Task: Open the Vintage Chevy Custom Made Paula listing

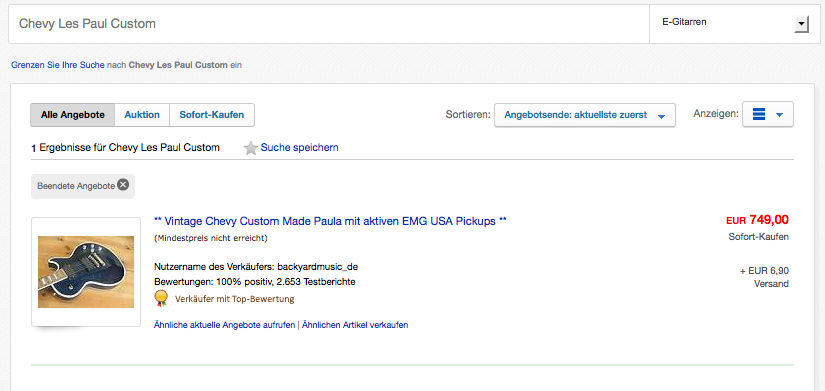Action: [x=330, y=221]
